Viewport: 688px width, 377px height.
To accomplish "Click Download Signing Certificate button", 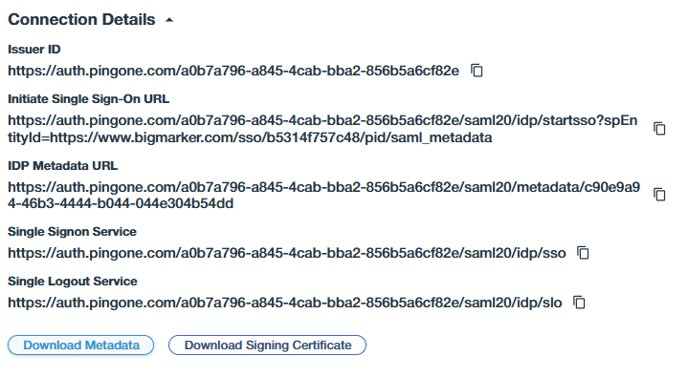I will [267, 345].
